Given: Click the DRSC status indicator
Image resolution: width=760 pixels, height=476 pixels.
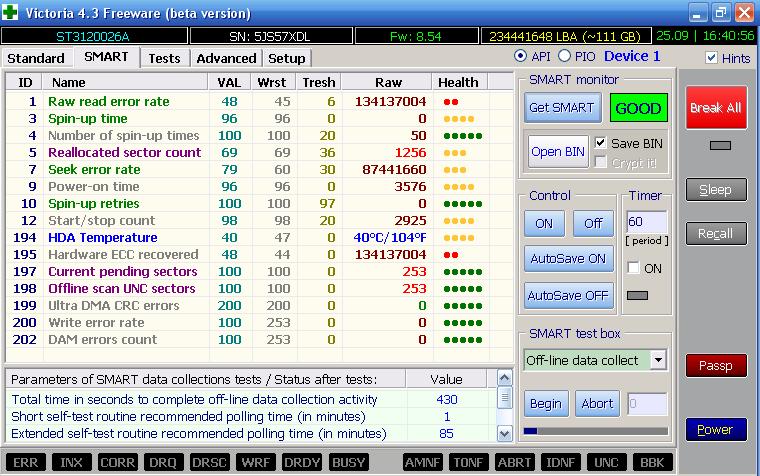Looking at the screenshot, I should [x=209, y=462].
